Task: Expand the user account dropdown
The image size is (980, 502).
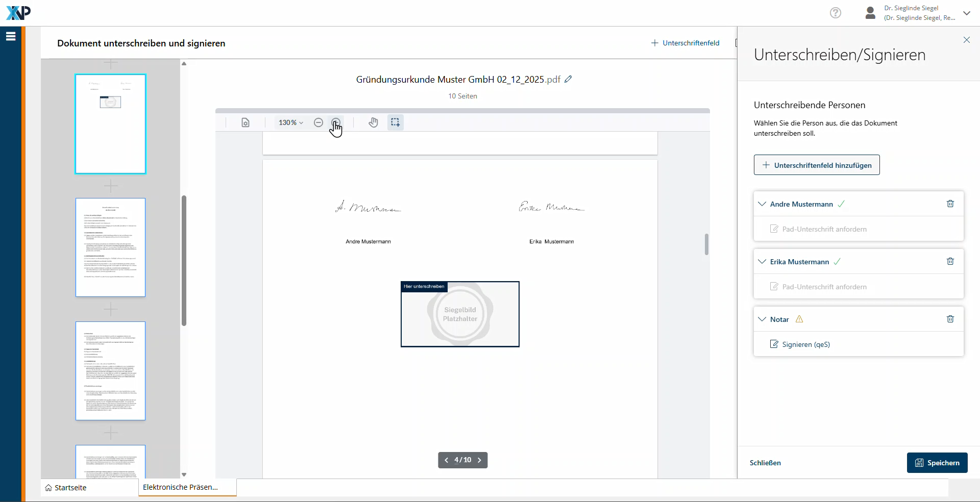Action: [x=966, y=13]
